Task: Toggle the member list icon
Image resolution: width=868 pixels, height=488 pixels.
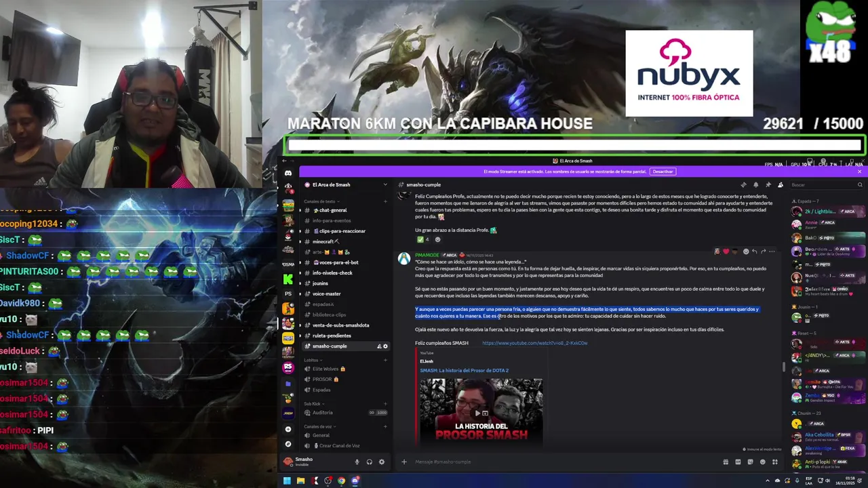Action: click(x=780, y=184)
